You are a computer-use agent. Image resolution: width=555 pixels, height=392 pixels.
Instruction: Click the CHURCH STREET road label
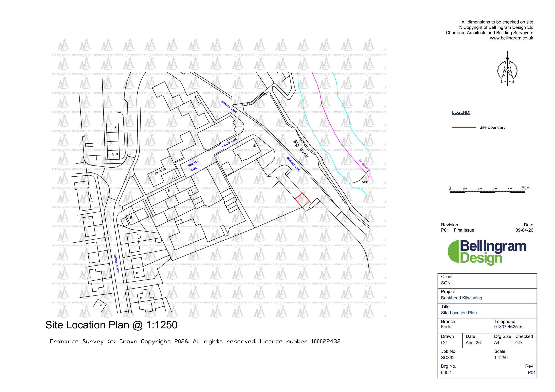pos(117,264)
